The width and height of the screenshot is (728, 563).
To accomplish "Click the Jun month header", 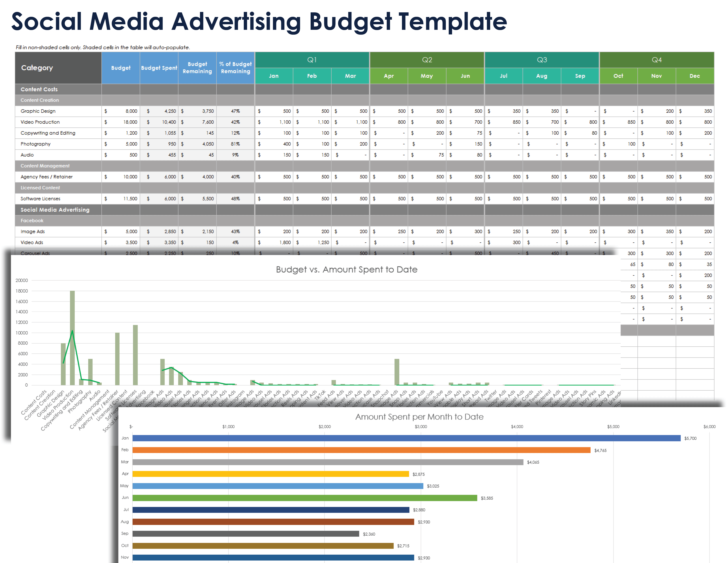I will 465,76.
